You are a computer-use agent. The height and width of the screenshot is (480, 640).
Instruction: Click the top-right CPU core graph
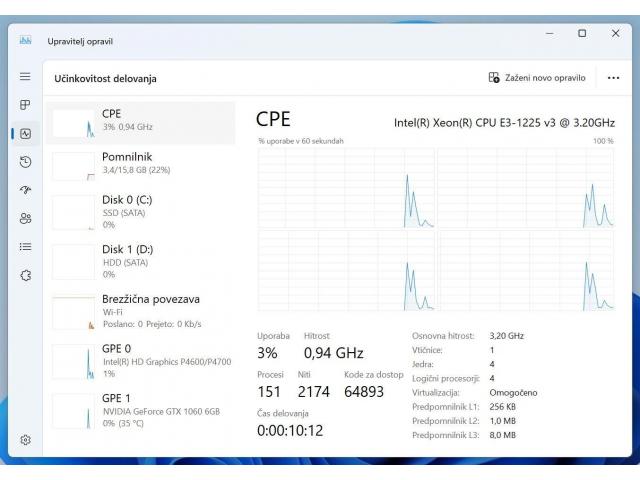(x=526, y=188)
